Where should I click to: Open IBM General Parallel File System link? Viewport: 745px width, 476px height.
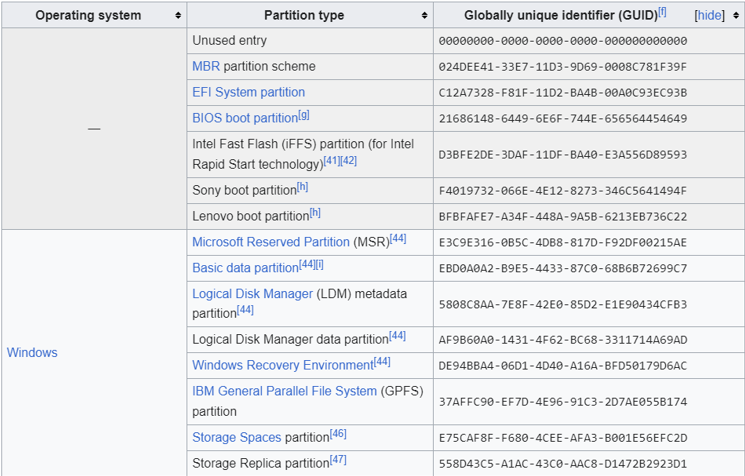(x=284, y=391)
